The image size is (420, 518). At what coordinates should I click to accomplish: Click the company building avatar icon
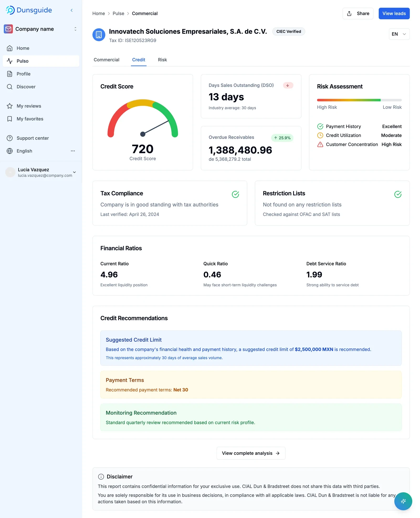click(99, 35)
